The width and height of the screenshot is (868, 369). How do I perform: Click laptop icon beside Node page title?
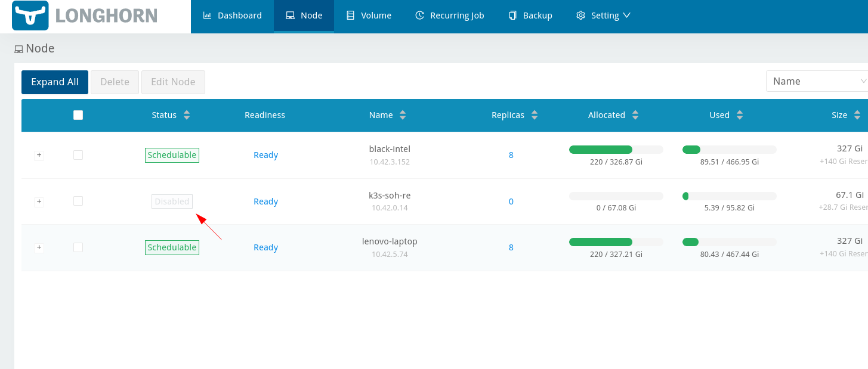pos(19,49)
